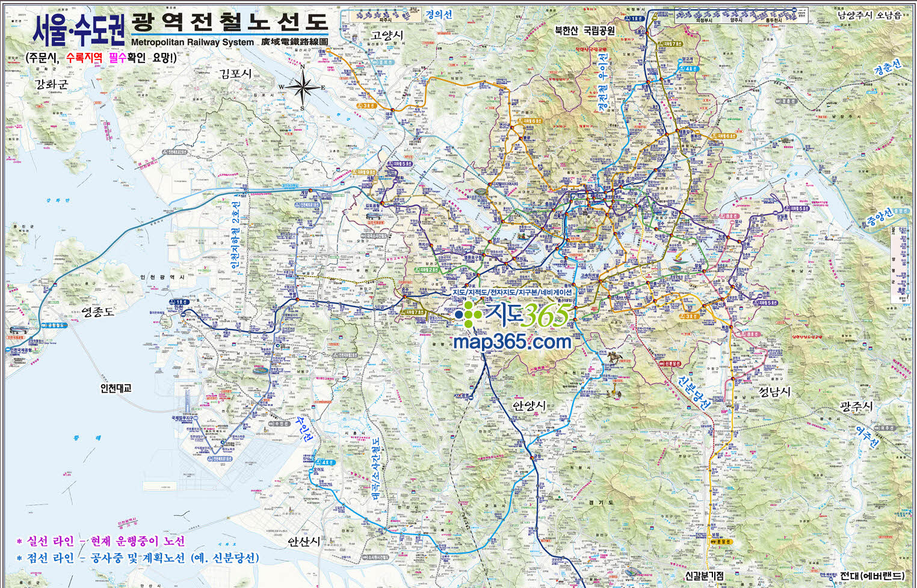The image size is (917, 588).
Task: Click the Metropolitan Railway System subtitle
Action: click(x=192, y=42)
